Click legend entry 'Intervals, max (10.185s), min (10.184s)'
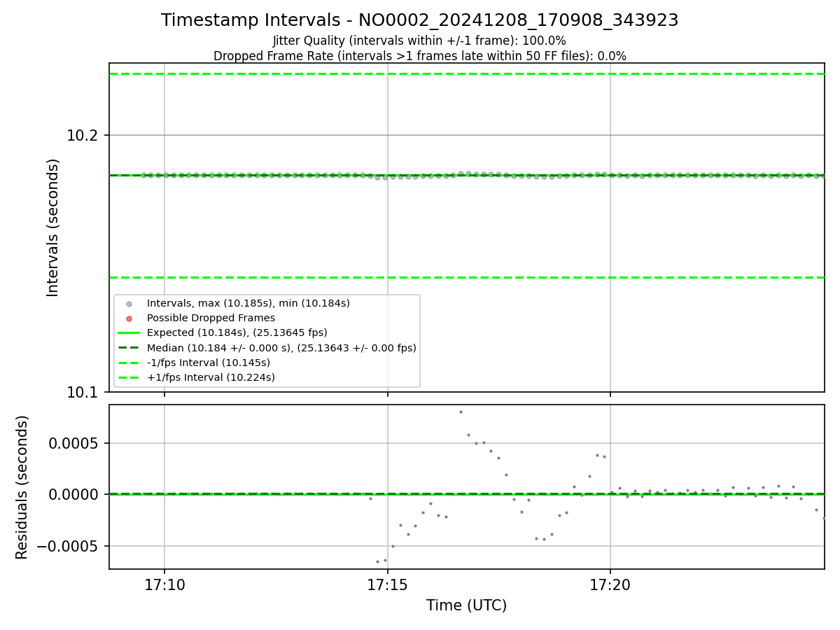Screen dimensions: 840x630 (248, 303)
